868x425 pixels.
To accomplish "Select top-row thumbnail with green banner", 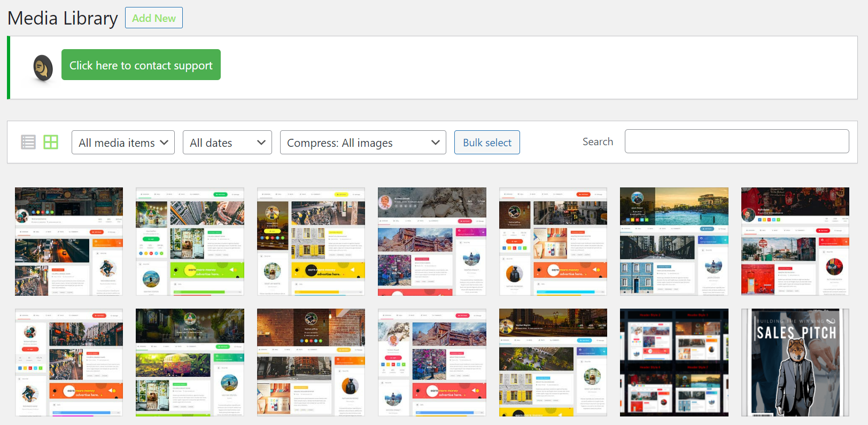I will (x=190, y=241).
